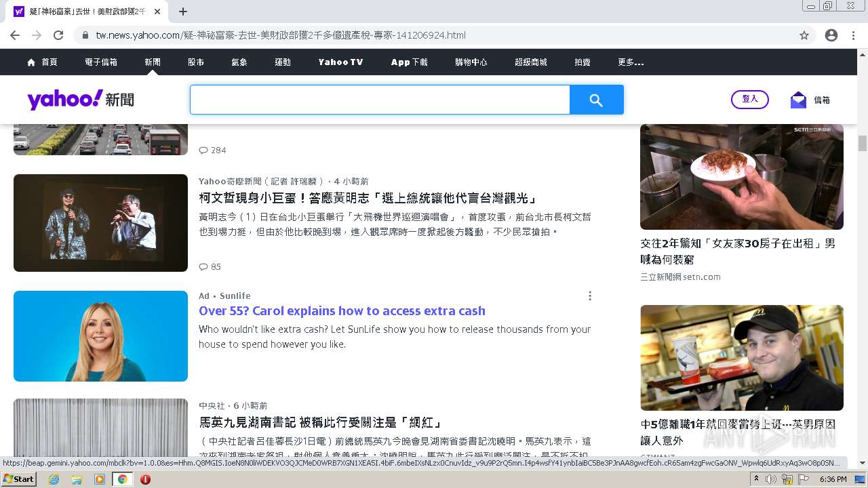The height and width of the screenshot is (488, 868).
Task: Focus the Yahoo news search field
Action: coord(380,100)
